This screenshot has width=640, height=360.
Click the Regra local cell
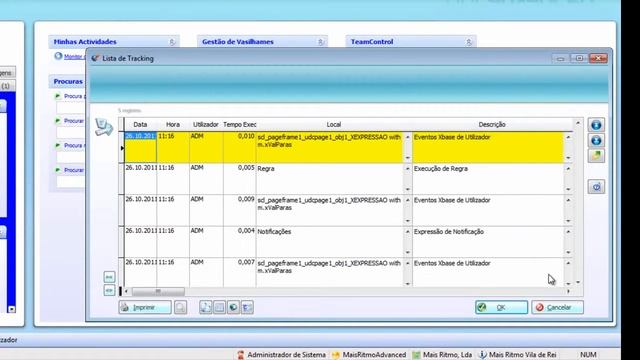coord(330,178)
